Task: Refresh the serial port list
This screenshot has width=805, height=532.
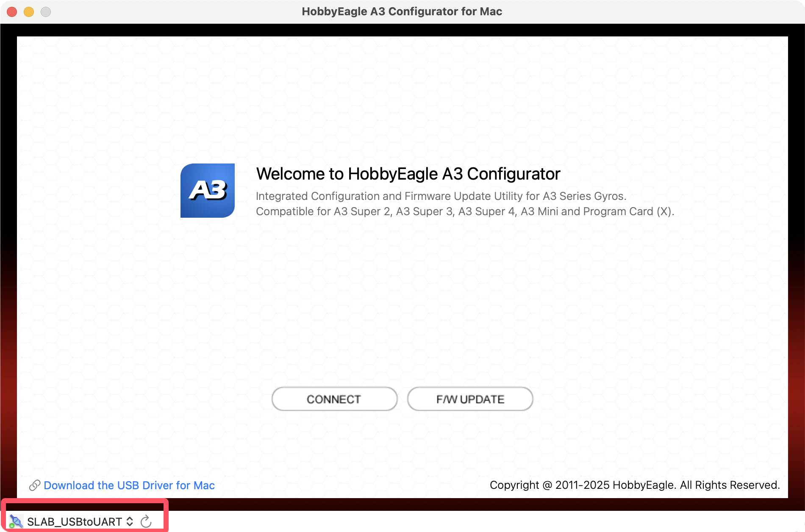Action: click(x=146, y=521)
